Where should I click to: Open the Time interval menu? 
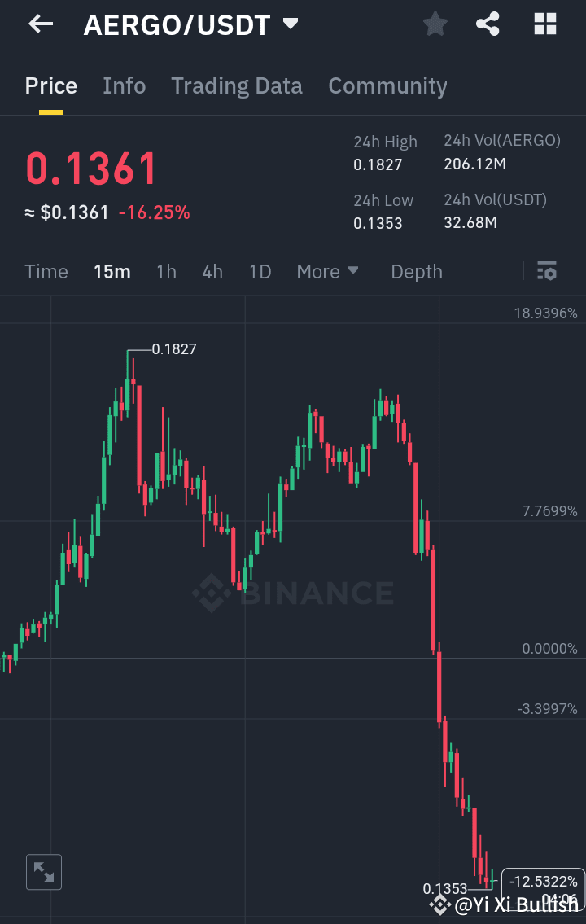point(46,272)
